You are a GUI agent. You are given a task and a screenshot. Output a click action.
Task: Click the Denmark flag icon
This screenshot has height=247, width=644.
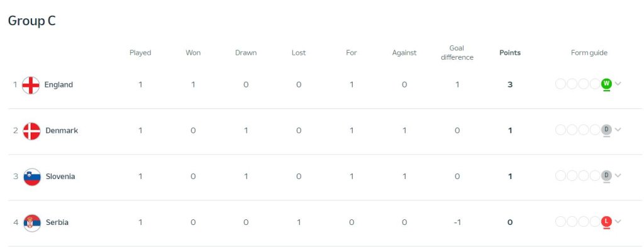pos(31,131)
